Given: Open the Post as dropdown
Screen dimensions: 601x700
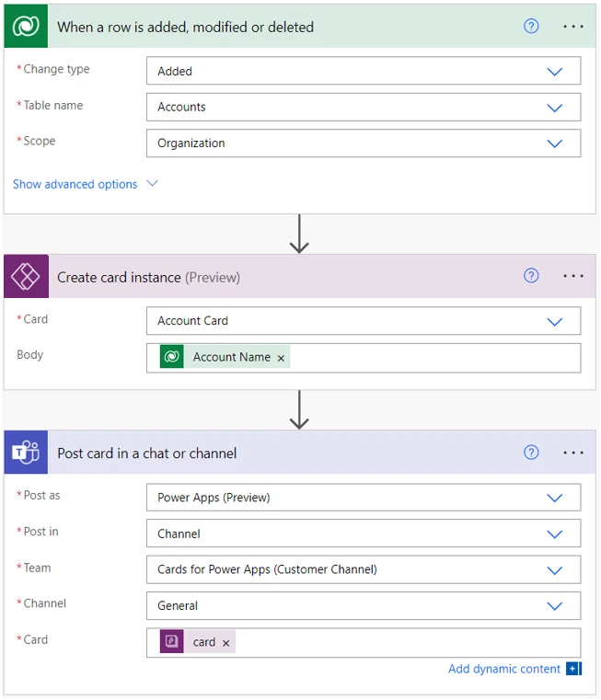Looking at the screenshot, I should tap(554, 498).
